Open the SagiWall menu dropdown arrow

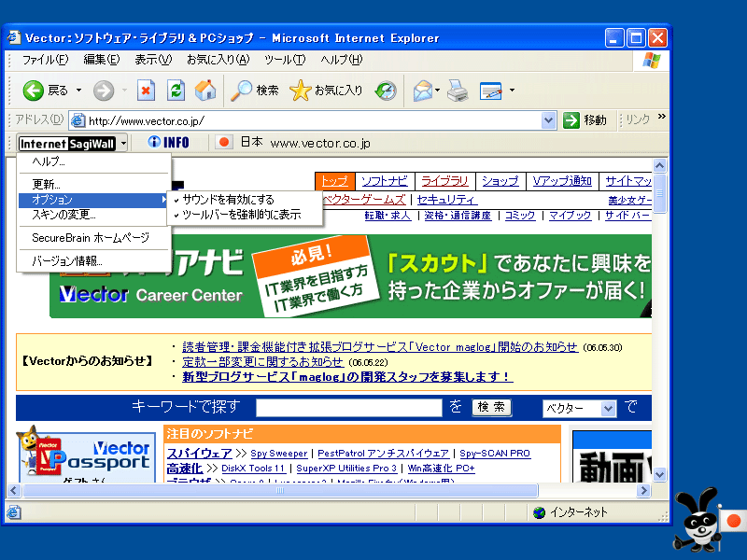123,144
